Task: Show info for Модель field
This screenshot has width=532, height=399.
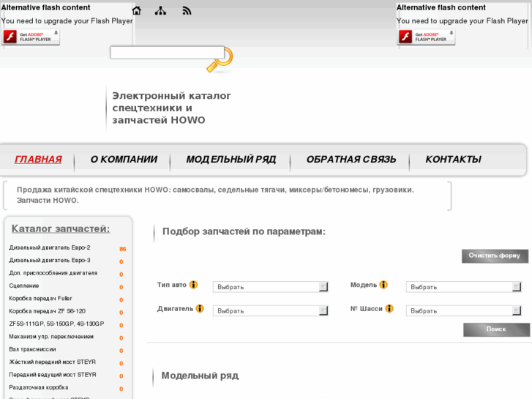Action: click(x=383, y=285)
